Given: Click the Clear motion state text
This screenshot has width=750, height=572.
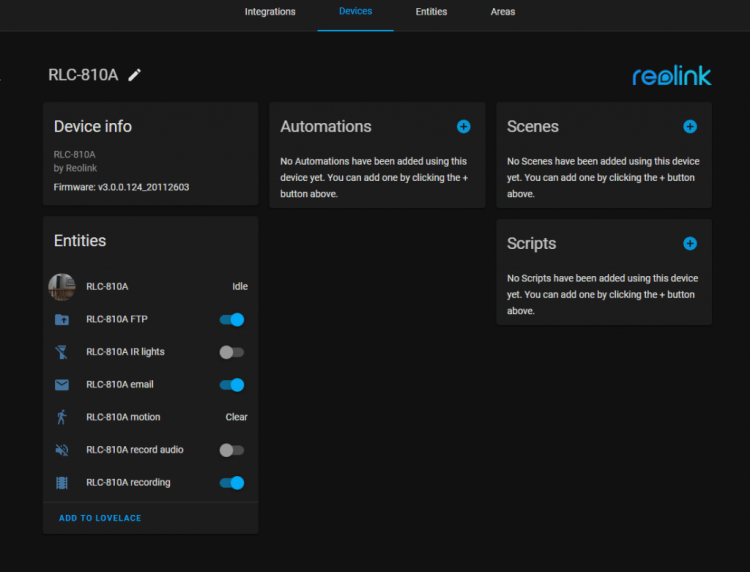Looking at the screenshot, I should tap(236, 417).
